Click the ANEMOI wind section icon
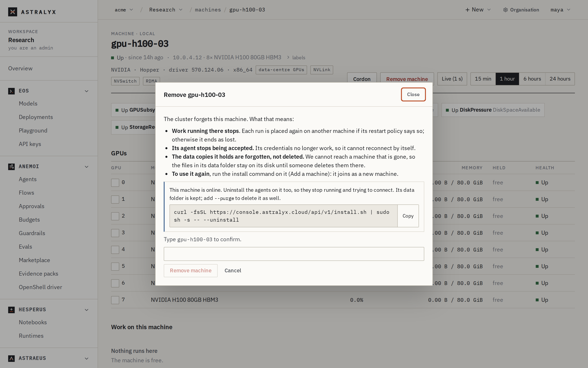The width and height of the screenshot is (588, 368). [x=11, y=166]
